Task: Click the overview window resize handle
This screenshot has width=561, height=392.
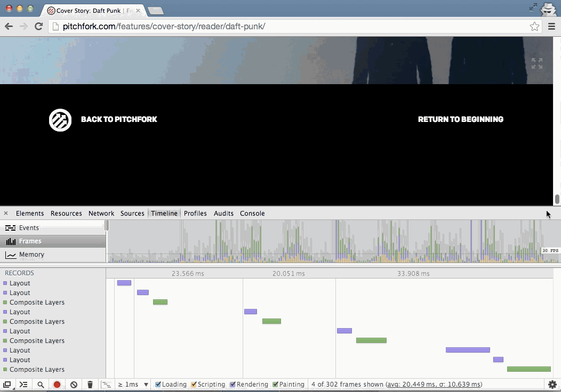Action: coord(107,226)
